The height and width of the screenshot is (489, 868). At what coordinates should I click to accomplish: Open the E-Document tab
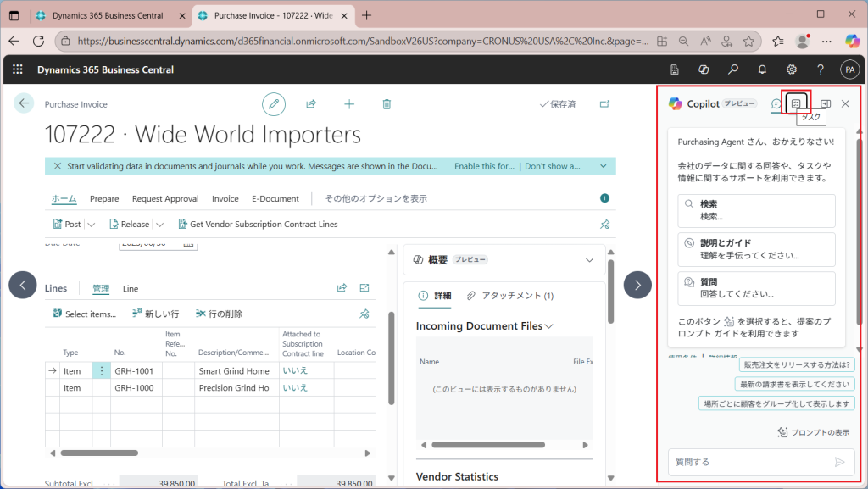point(275,198)
